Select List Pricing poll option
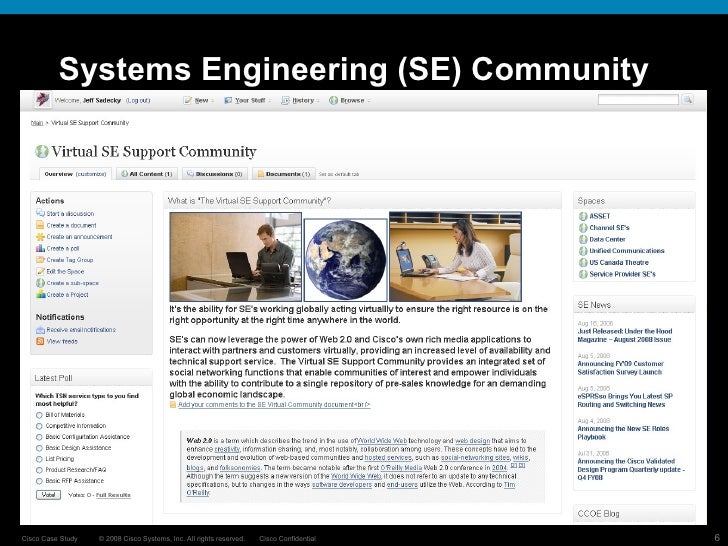Viewport: 728px width, 546px height. pyautogui.click(x=39, y=459)
